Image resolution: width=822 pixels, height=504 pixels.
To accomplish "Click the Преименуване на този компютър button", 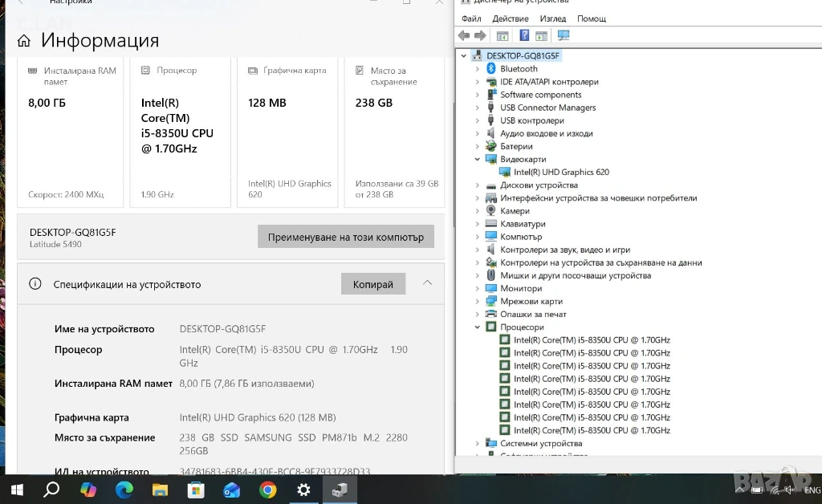I will (x=345, y=237).
